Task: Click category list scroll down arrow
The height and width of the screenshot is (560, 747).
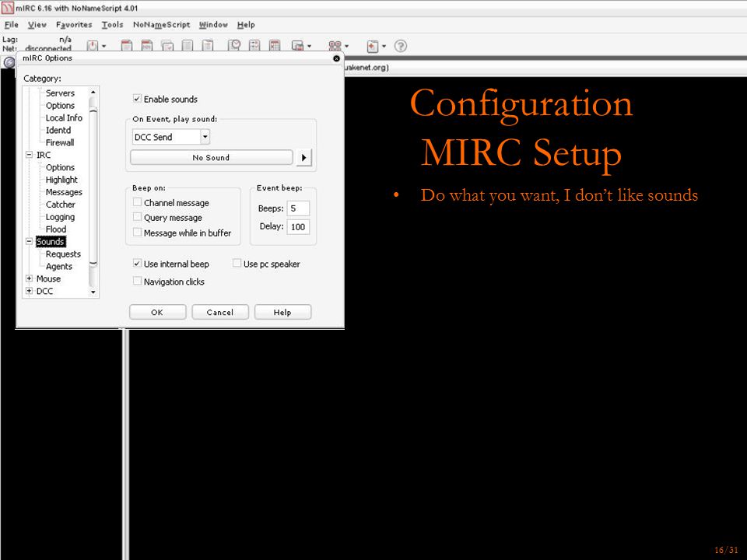Action: 93,292
